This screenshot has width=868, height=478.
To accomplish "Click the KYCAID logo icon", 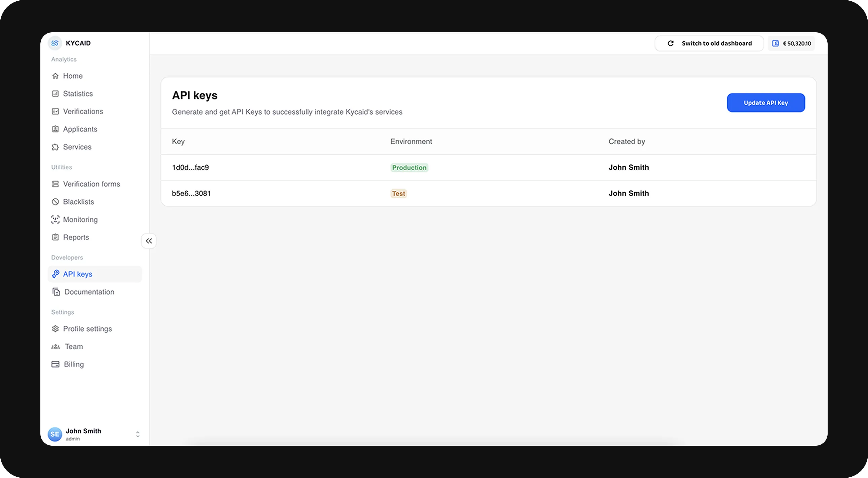I will pyautogui.click(x=55, y=43).
